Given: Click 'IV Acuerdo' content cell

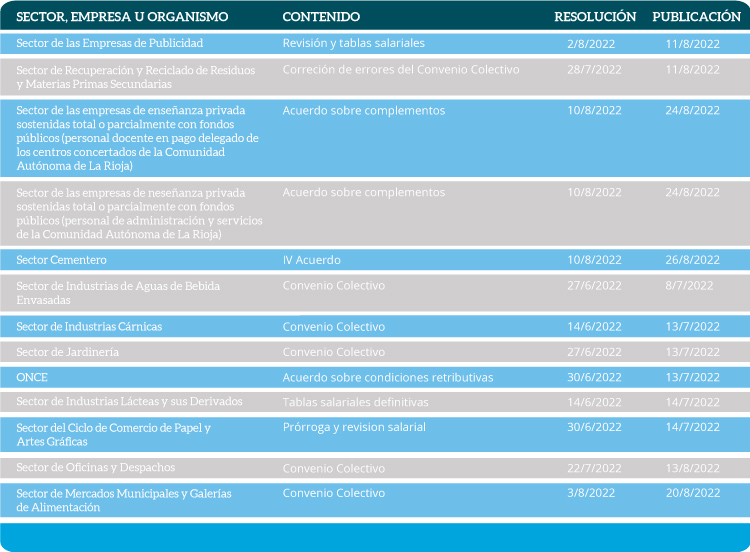Looking at the screenshot, I should tap(311, 260).
